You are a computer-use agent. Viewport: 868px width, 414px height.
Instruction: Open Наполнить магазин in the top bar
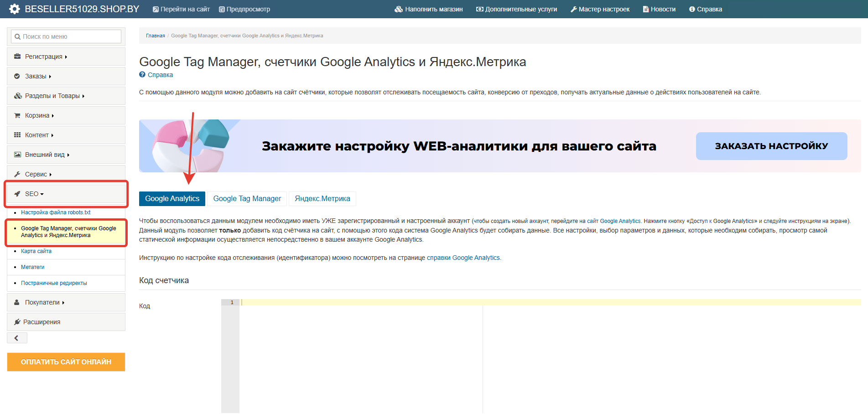429,9
